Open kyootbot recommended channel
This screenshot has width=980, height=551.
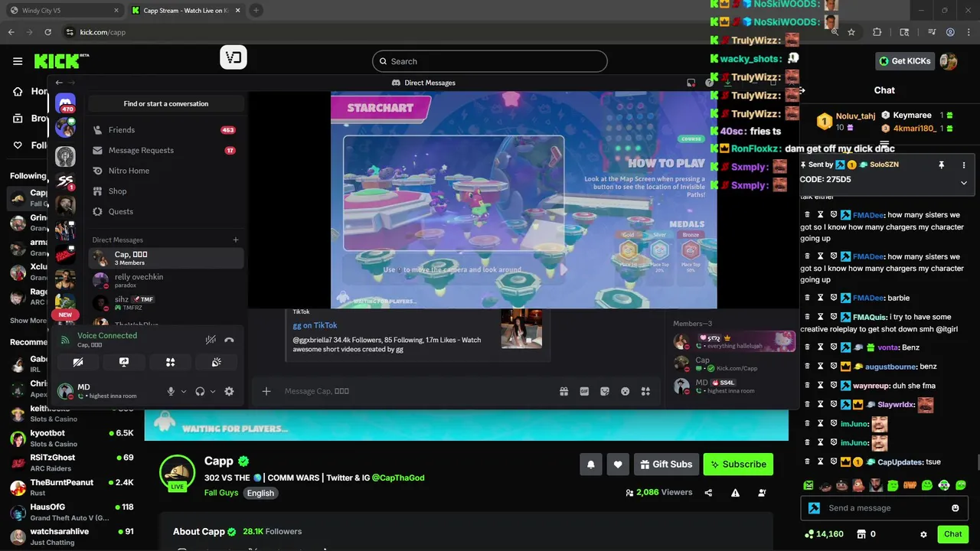click(72, 438)
